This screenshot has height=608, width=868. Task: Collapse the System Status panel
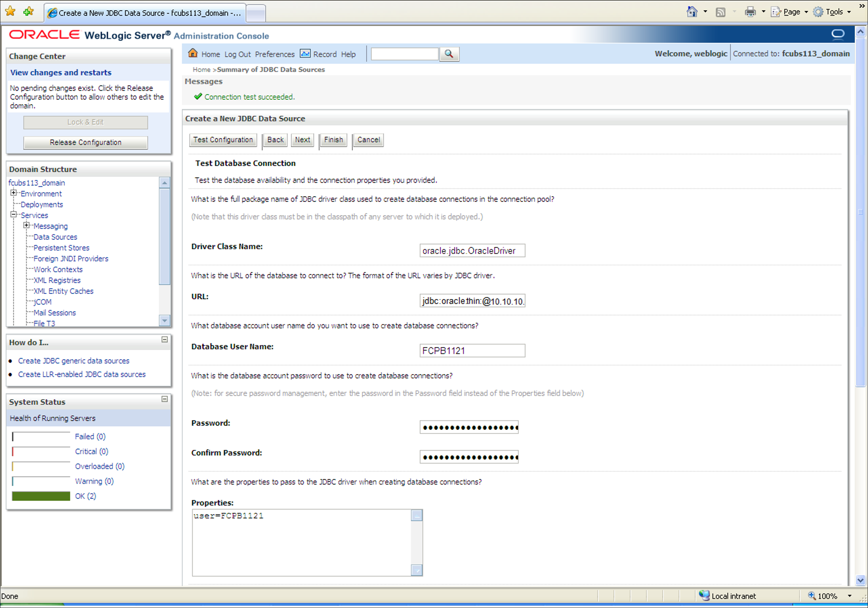[x=164, y=399]
